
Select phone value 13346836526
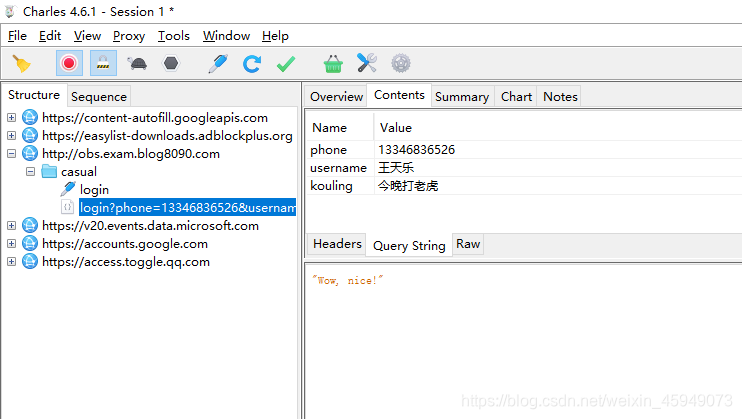click(x=416, y=150)
